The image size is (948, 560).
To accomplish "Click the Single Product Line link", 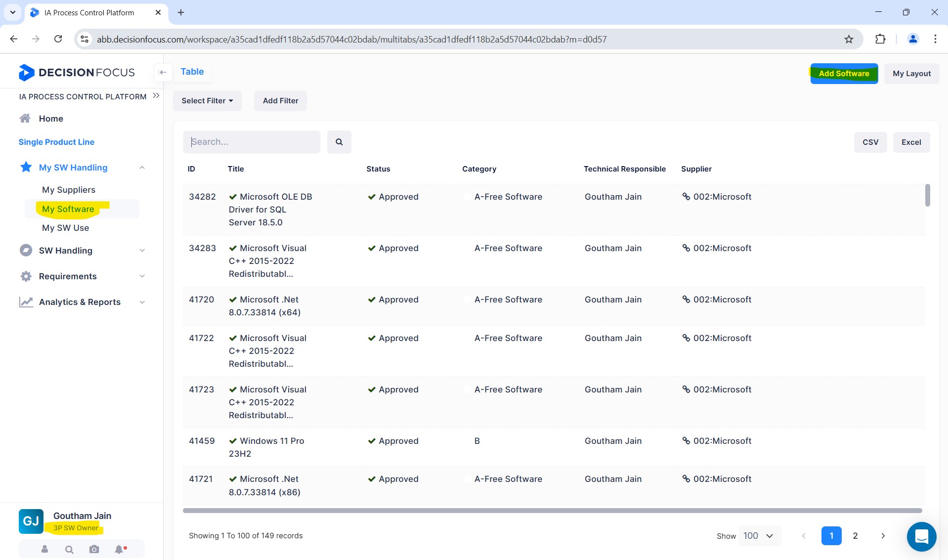I will pyautogui.click(x=56, y=142).
